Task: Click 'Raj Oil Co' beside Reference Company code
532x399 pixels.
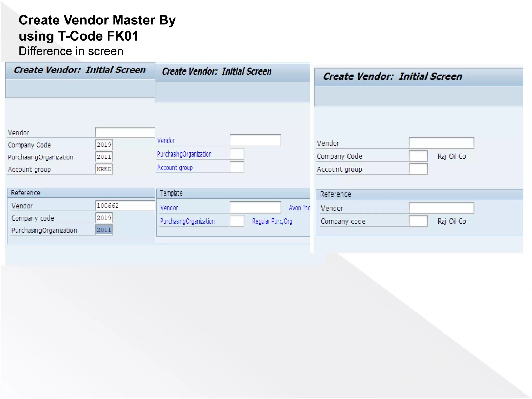Action: (452, 221)
